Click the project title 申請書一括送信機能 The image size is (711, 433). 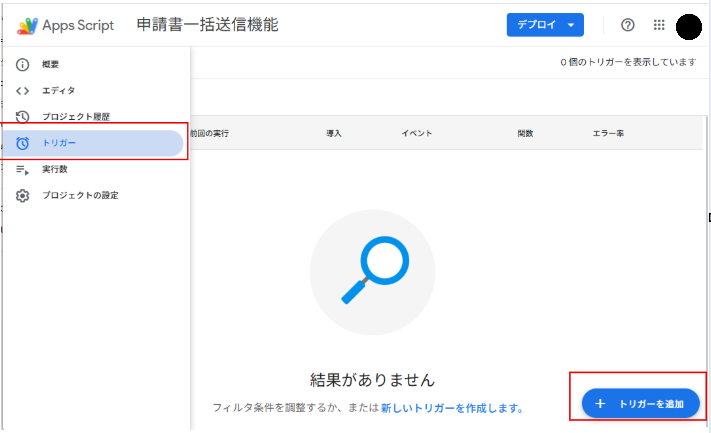[x=207, y=25]
